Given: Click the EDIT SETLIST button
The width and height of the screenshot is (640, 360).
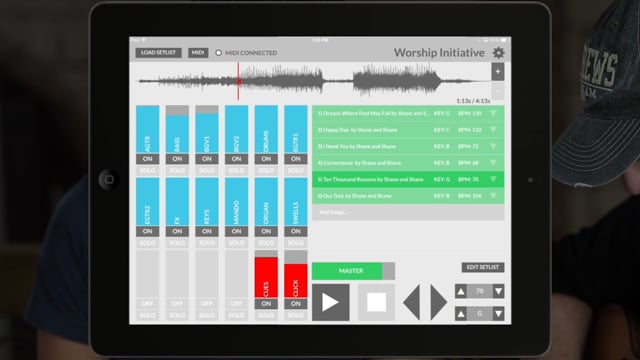Looking at the screenshot, I should (483, 267).
